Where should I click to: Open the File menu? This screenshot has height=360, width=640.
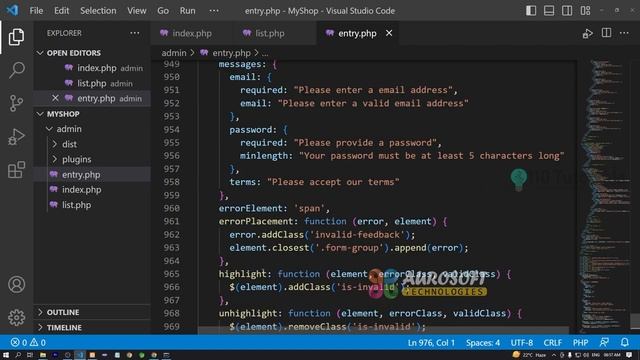click(36, 11)
